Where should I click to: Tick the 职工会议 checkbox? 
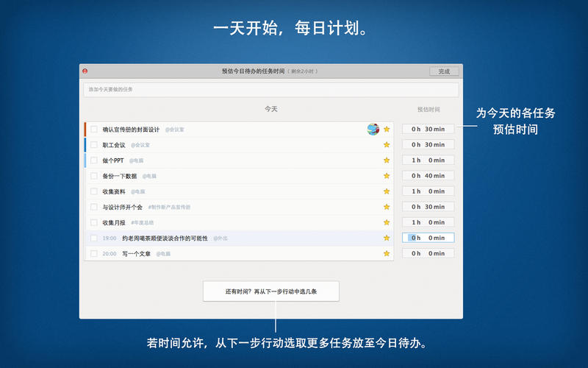click(x=94, y=144)
